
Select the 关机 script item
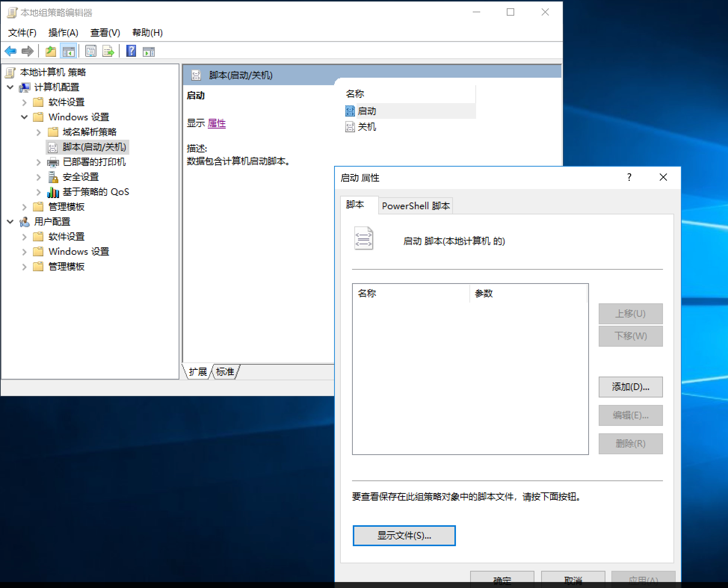[366, 127]
